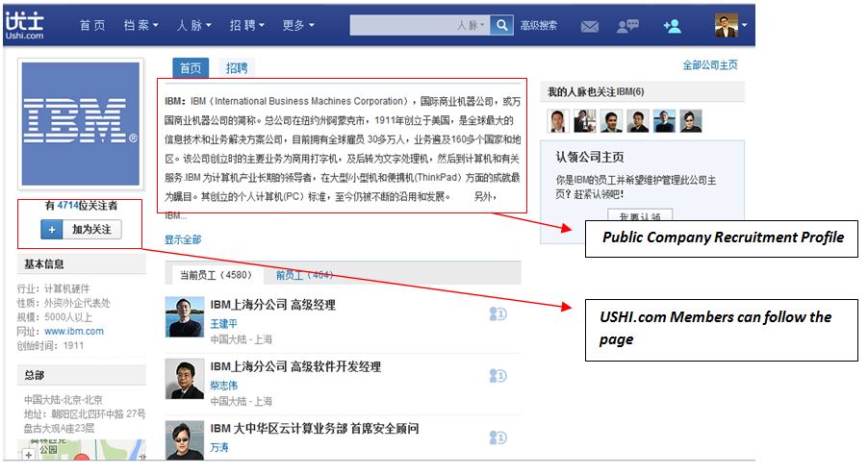
Task: Click connection degree icon for 王建平
Action: click(x=498, y=314)
